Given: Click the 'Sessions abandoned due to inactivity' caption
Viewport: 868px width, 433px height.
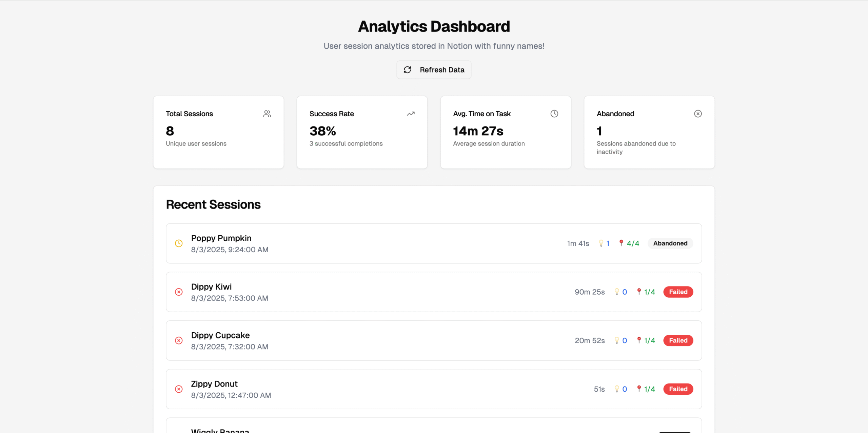Looking at the screenshot, I should click(x=636, y=148).
